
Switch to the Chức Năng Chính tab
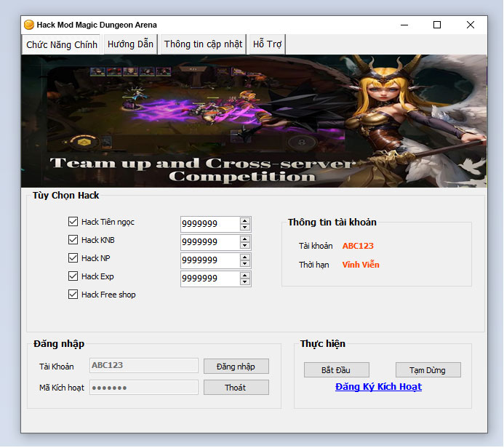coord(61,44)
